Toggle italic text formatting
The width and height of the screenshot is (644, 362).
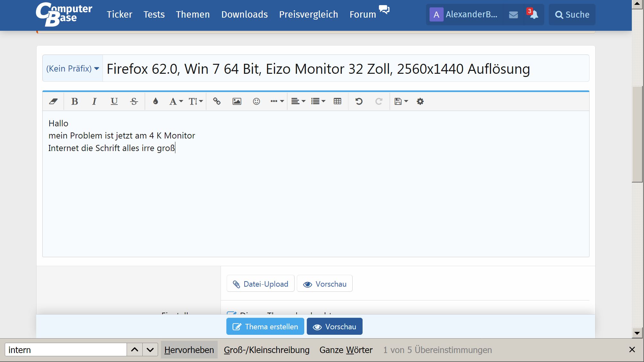coord(94,102)
